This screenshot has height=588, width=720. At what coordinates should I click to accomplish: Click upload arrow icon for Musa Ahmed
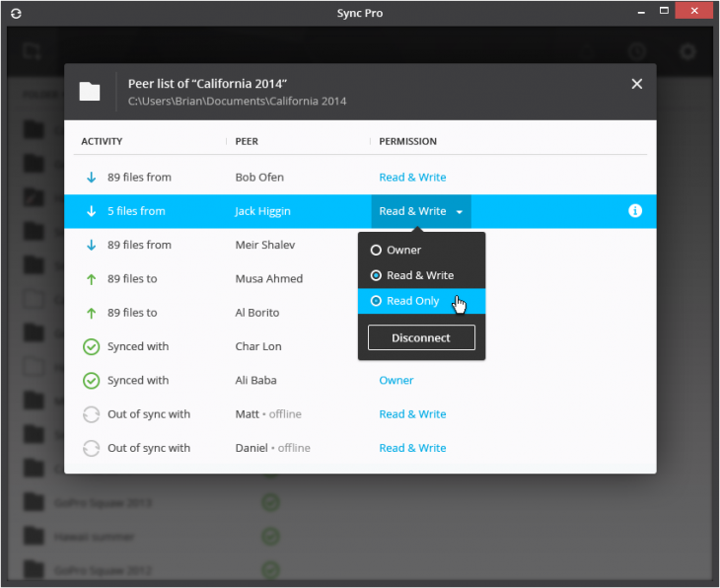pyautogui.click(x=92, y=279)
